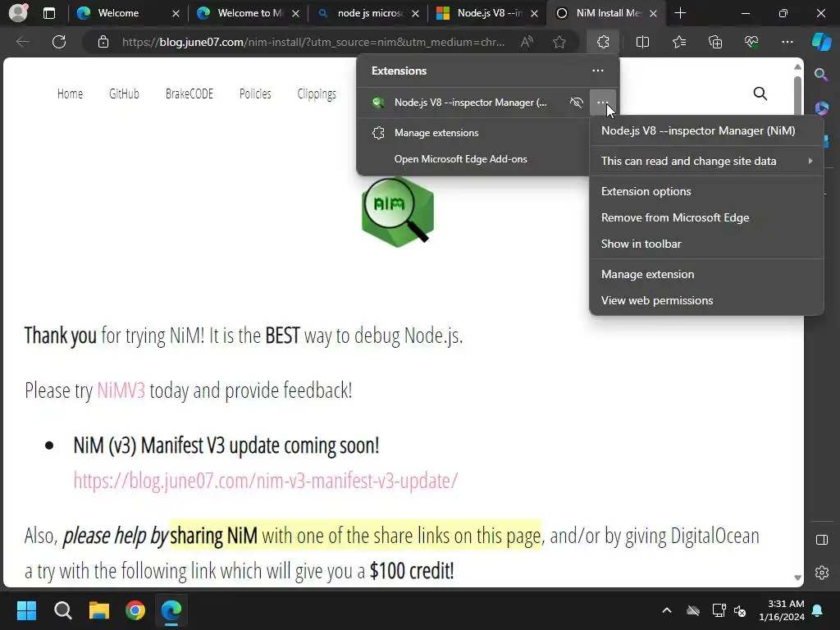The width and height of the screenshot is (840, 630).
Task: Close the NiM Install Me tab
Action: pos(653,13)
